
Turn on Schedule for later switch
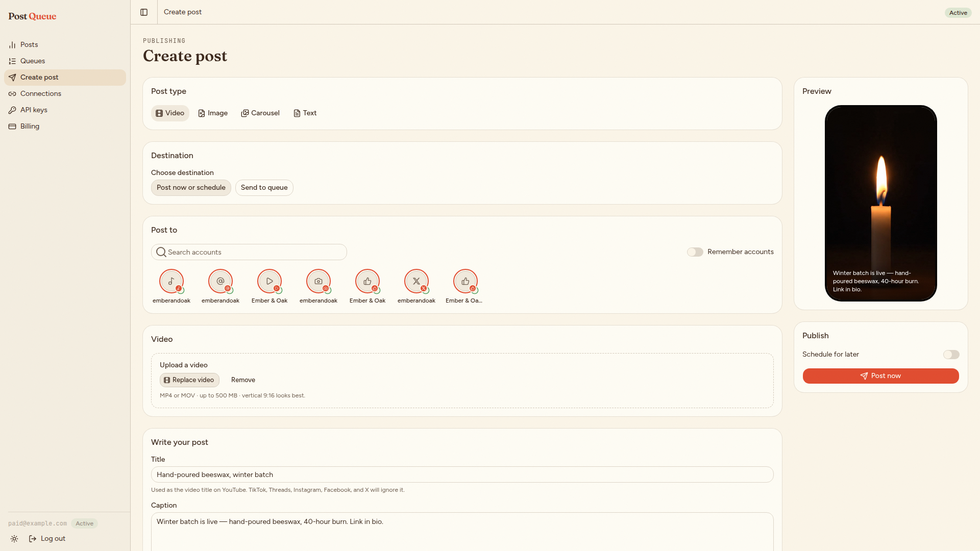(951, 355)
